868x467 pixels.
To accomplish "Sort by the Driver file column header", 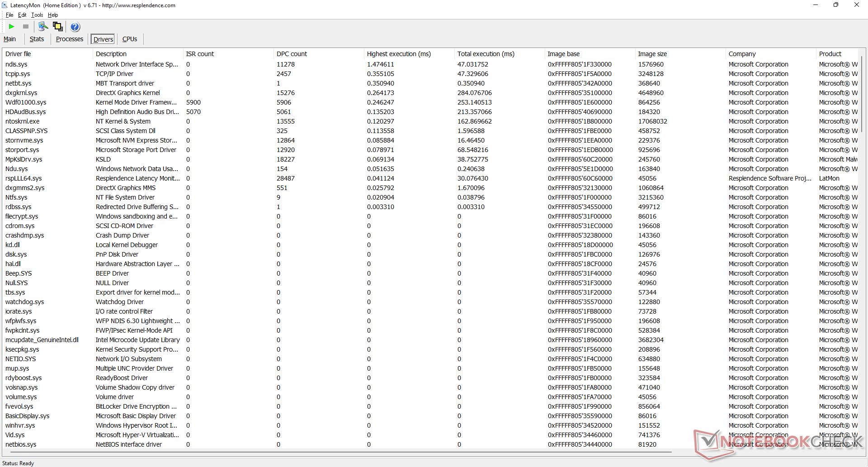I will pos(47,54).
